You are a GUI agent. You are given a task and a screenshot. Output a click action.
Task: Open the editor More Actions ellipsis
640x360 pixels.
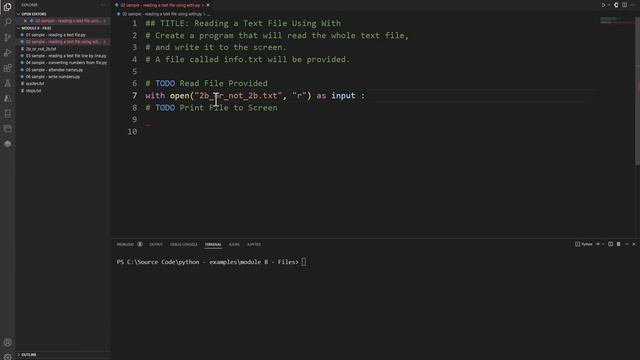click(x=633, y=5)
